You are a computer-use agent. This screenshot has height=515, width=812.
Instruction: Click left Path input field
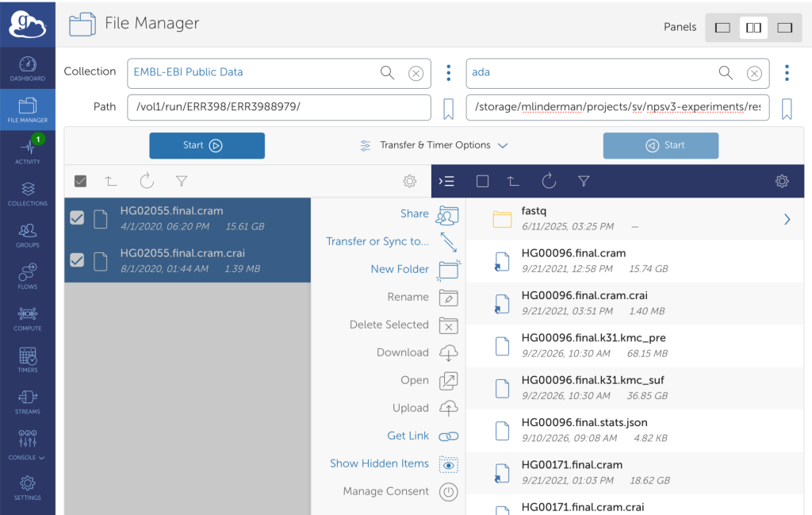tap(279, 107)
